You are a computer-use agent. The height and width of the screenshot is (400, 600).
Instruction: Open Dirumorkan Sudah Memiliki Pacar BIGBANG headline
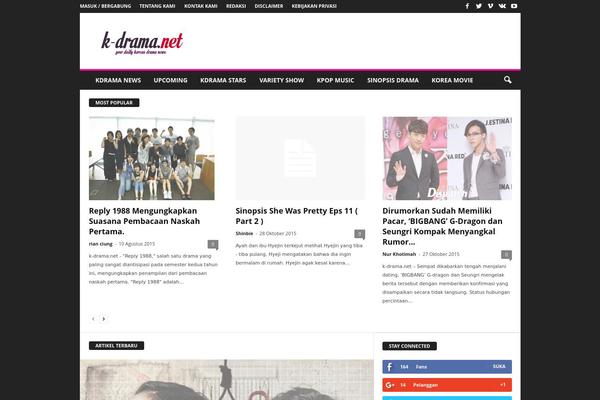(442, 226)
